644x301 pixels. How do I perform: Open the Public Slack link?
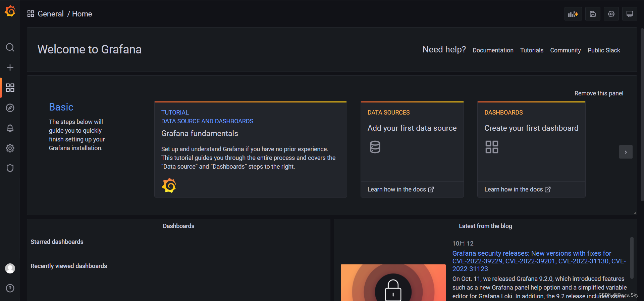click(603, 50)
